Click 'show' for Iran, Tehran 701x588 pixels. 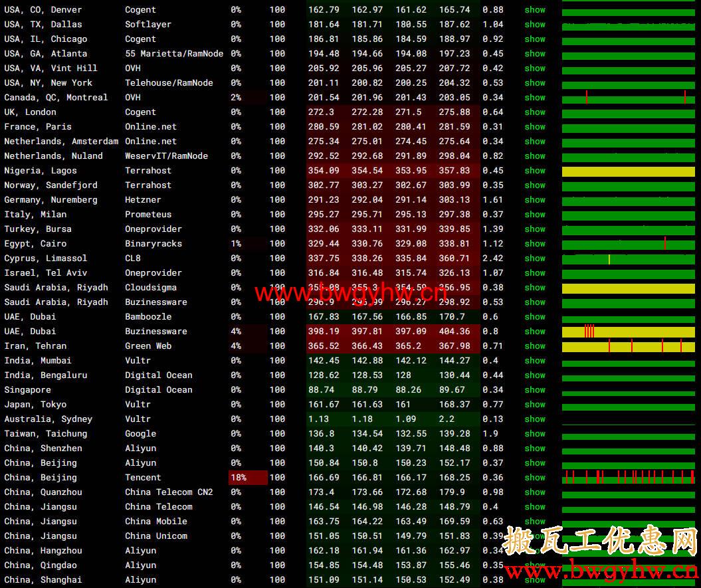[535, 345]
